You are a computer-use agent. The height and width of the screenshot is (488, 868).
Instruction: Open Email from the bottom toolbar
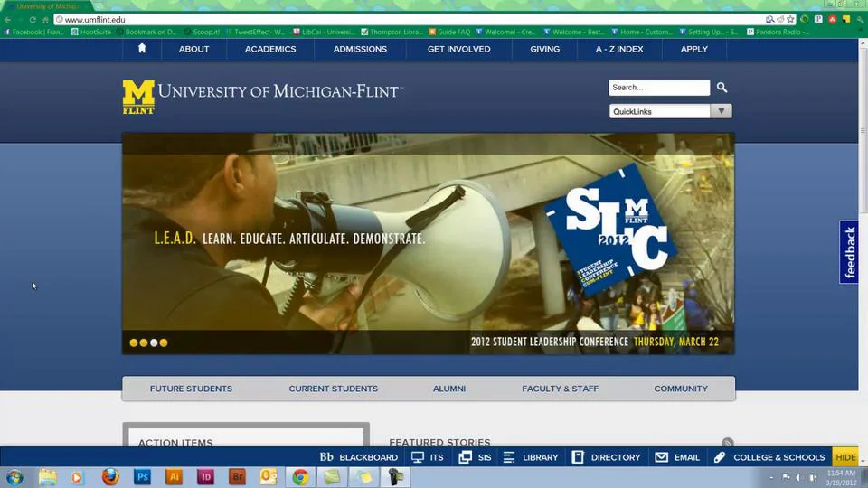(x=677, y=457)
